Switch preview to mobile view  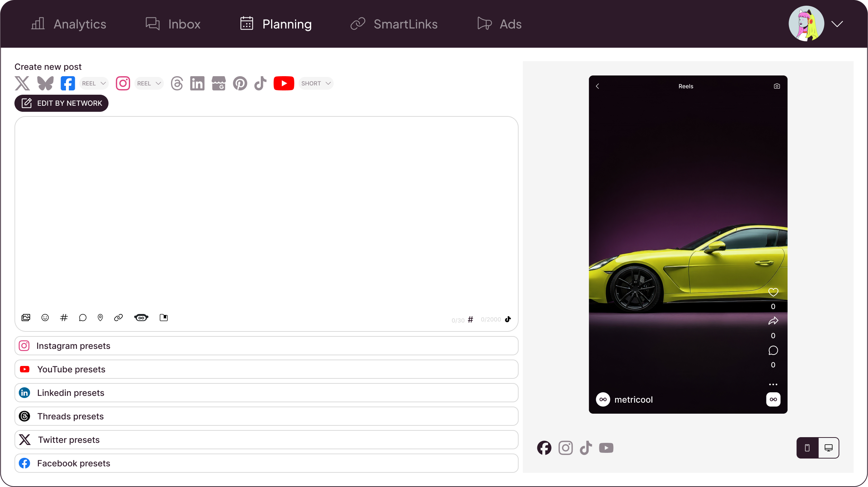[807, 448]
